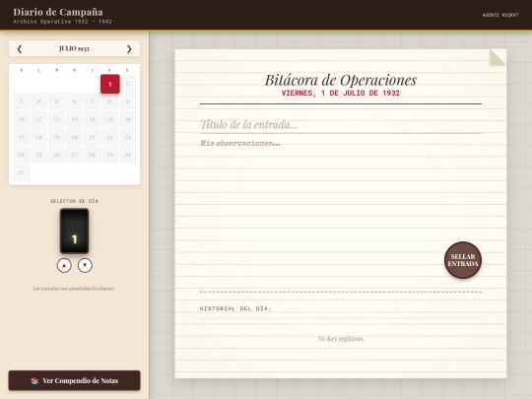Screen dimensions: 532x399
Task: Choose day 26 in calendar
Action: [57, 155]
